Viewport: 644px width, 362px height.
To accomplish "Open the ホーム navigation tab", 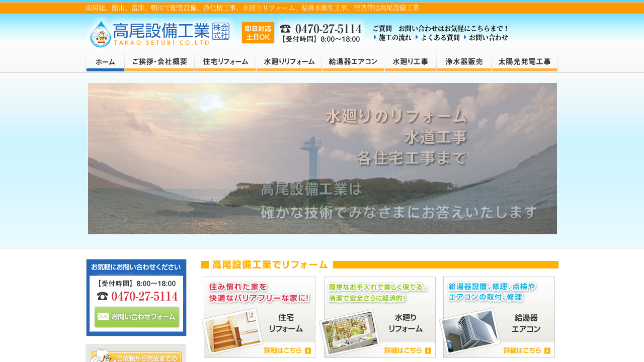I will tap(105, 62).
